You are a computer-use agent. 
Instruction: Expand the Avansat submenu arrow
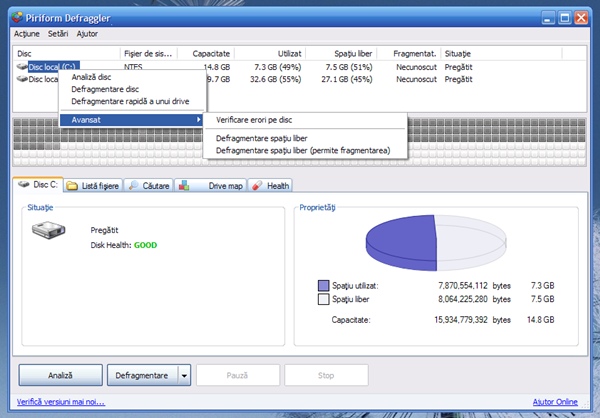[199, 120]
